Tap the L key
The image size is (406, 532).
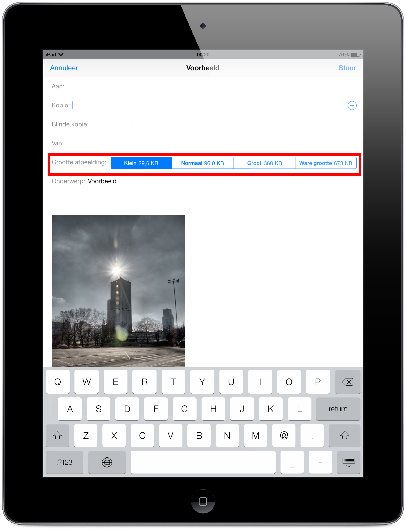point(299,409)
